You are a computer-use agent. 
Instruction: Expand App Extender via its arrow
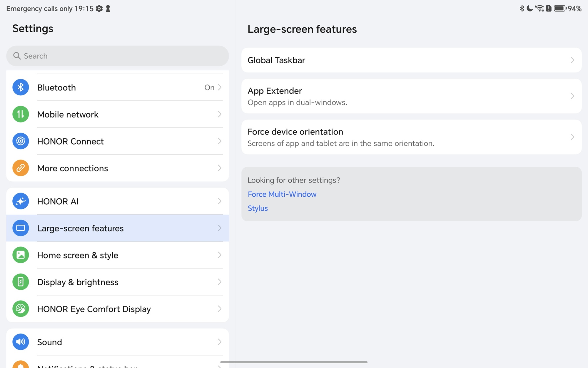pyautogui.click(x=572, y=96)
